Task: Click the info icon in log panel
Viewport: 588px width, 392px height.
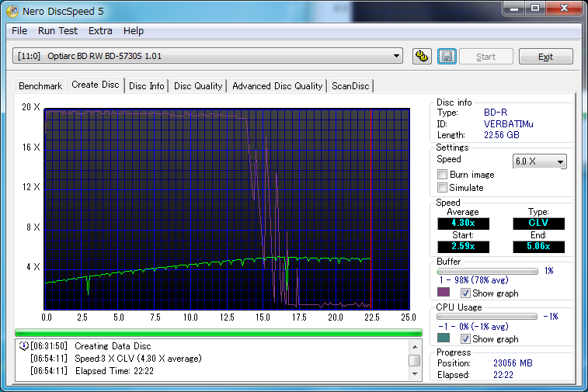Action: coord(23,346)
